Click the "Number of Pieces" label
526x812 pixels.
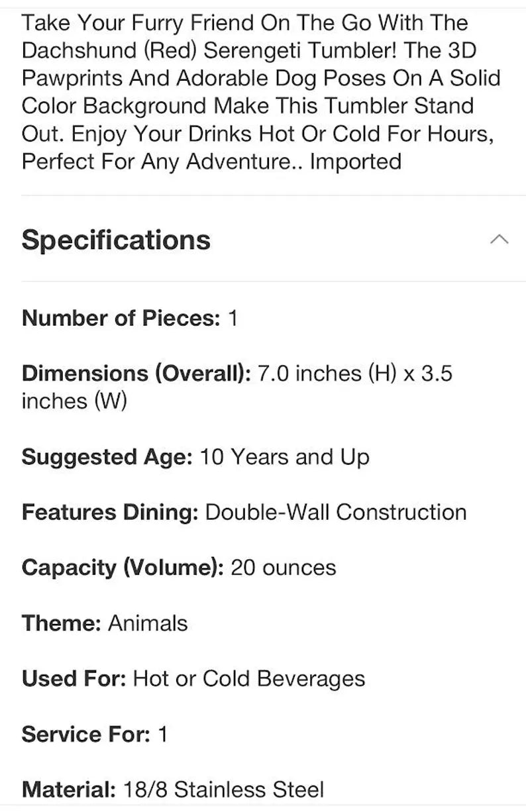tap(120, 318)
